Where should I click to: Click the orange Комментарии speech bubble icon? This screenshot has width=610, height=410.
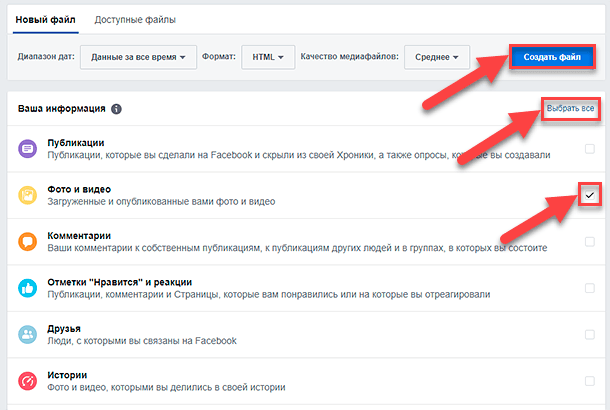[27, 242]
